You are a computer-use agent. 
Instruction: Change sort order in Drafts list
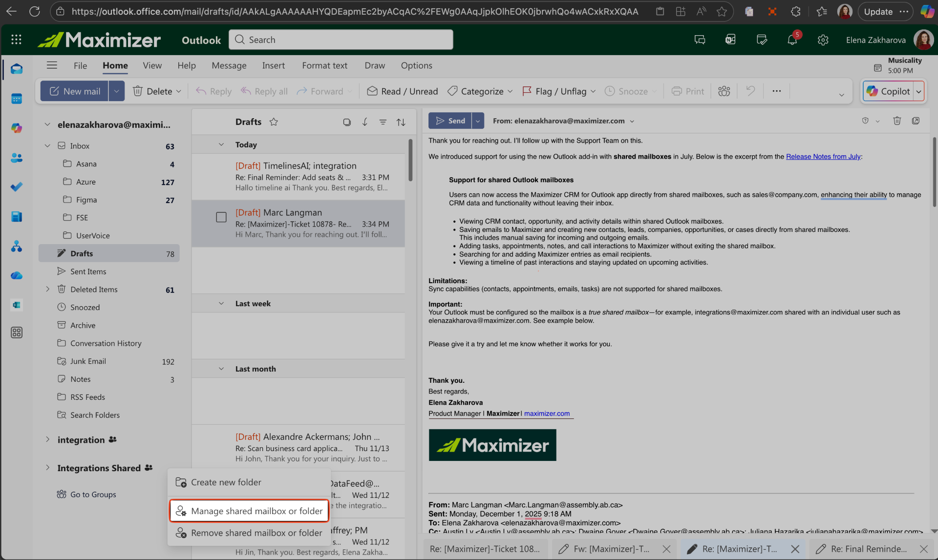401,122
